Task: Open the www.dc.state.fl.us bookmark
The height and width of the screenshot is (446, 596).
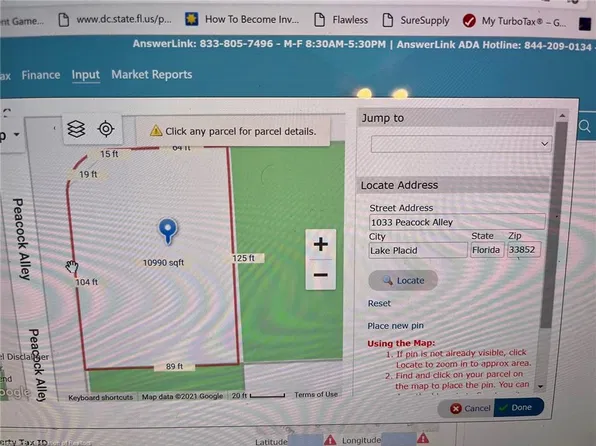Action: [x=115, y=19]
